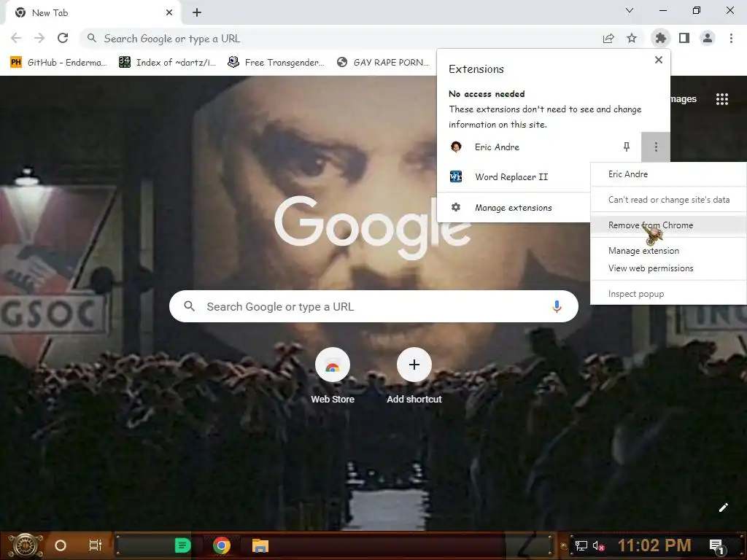747x560 pixels.
Task: Open the side panel icon
Action: [x=684, y=38]
